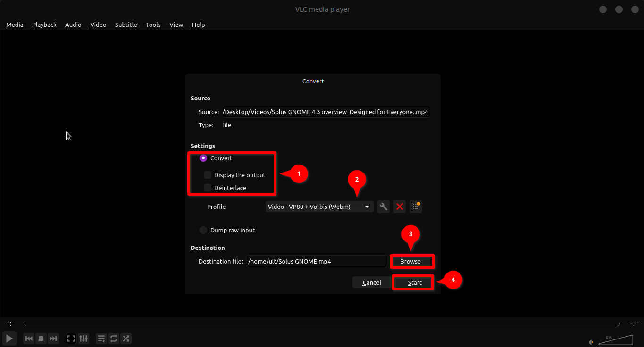Image resolution: width=644 pixels, height=347 pixels.
Task: Toggle the playlist view icon
Action: coord(101,339)
